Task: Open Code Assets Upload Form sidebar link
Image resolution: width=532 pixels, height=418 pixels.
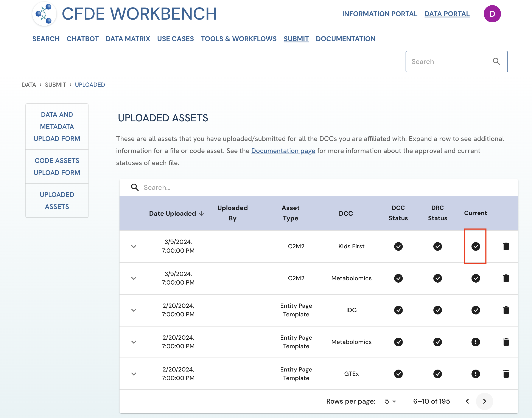Action: point(57,166)
